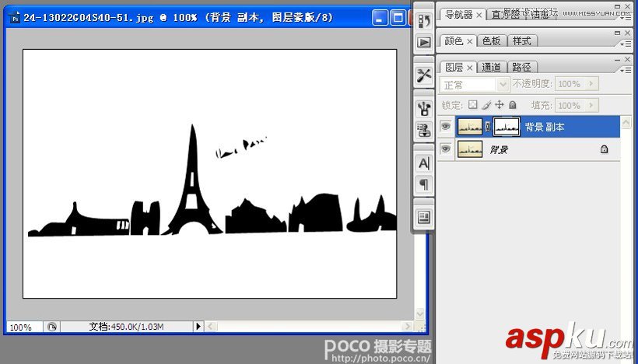The image size is (638, 364).
Task: Open status bar info arrow menu
Action: tap(198, 327)
